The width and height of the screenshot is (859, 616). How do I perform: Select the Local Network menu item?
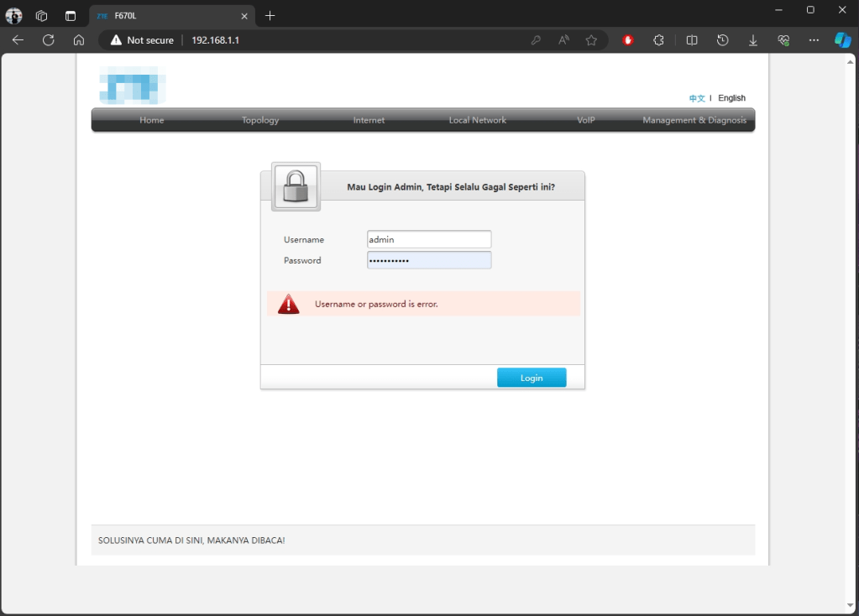[x=477, y=120]
